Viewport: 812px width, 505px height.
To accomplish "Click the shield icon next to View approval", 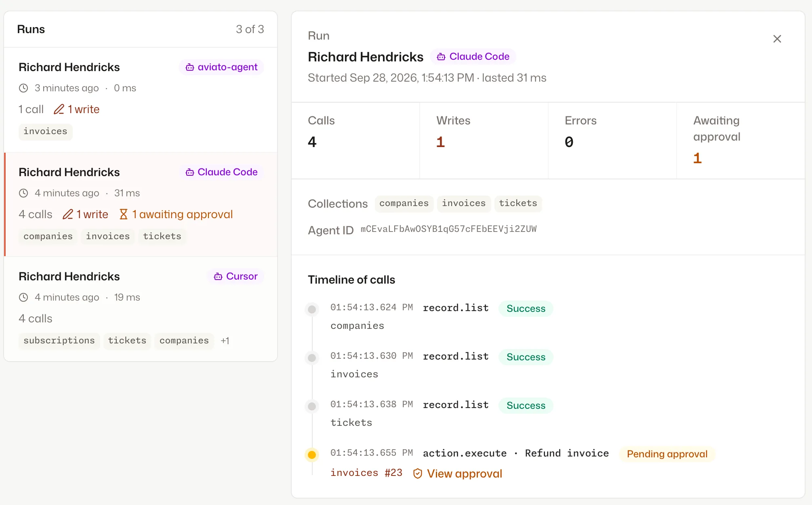I will coord(418,473).
